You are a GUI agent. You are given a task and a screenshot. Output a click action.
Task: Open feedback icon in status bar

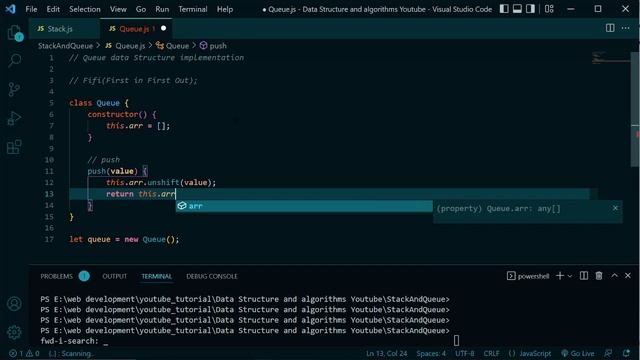tap(608, 353)
